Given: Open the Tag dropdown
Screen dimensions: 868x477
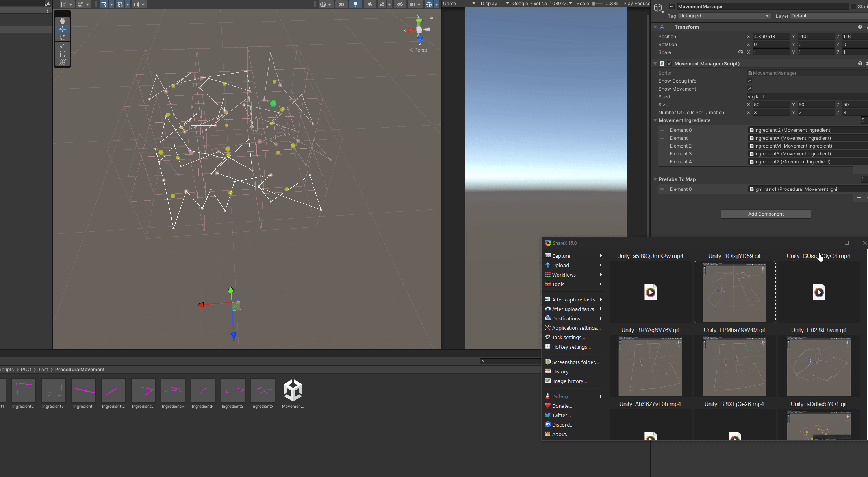Looking at the screenshot, I should pos(724,16).
